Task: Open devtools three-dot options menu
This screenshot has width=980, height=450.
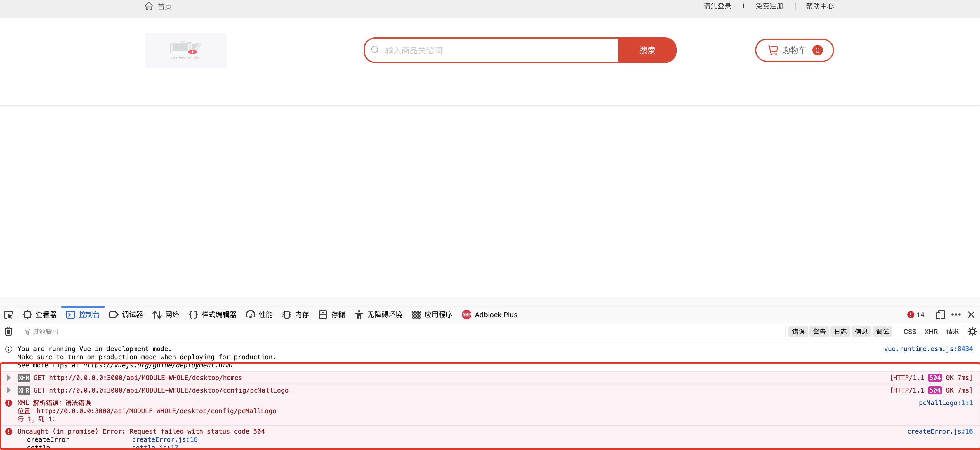Action: tap(956, 315)
